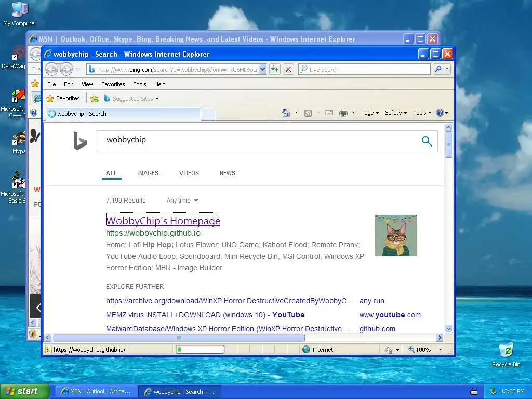The height and width of the screenshot is (399, 532).
Task: Open the https://wobbychip.github.io URL link
Action: [x=153, y=233]
